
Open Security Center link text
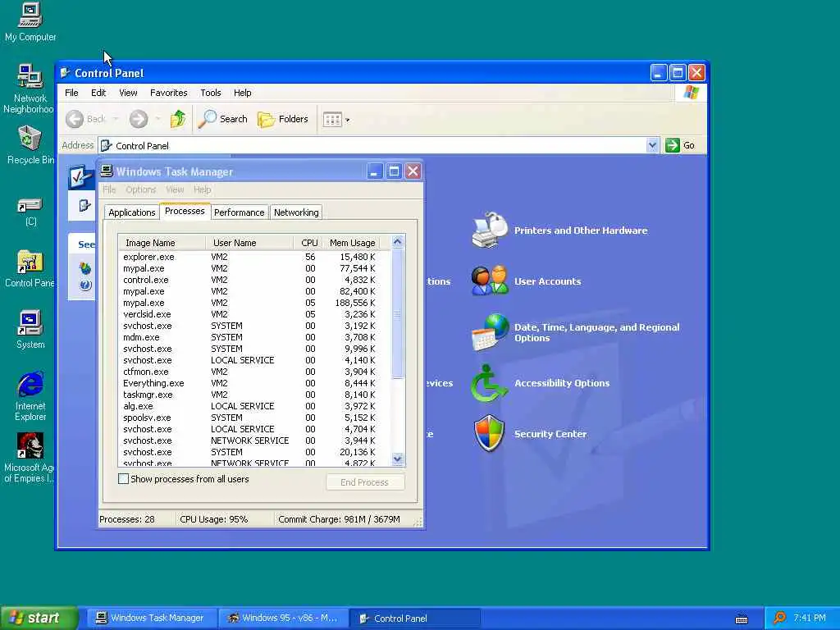[x=550, y=434]
